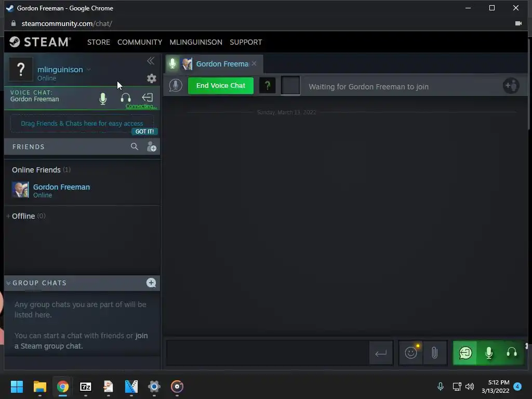Click the empty participant slot in voice bar
The image size is (532, 399).
[x=290, y=86]
